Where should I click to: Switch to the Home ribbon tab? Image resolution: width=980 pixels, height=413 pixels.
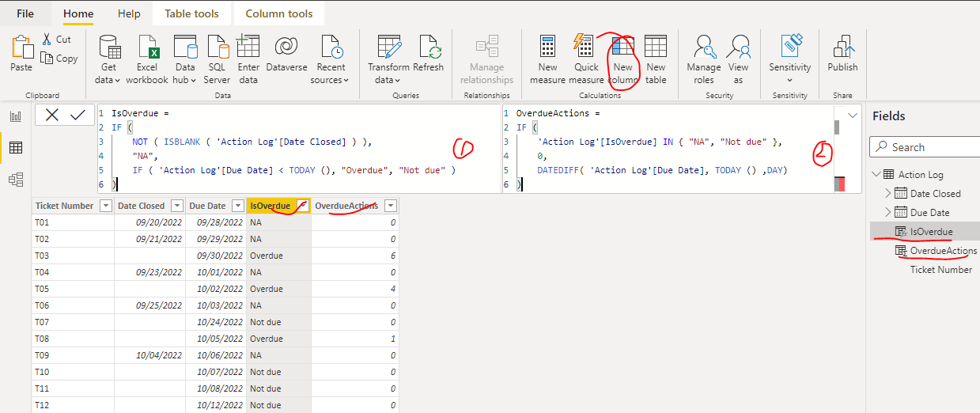tap(78, 13)
